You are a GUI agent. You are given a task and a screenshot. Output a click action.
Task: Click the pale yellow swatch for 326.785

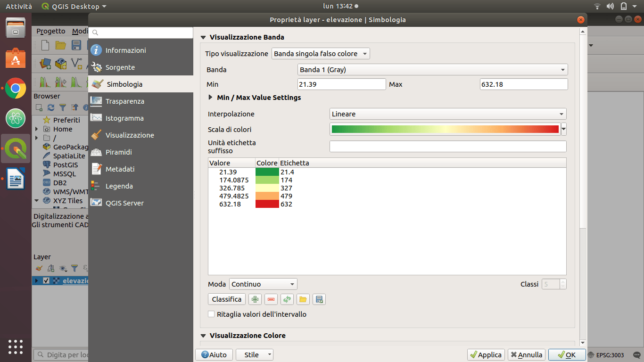click(x=267, y=188)
